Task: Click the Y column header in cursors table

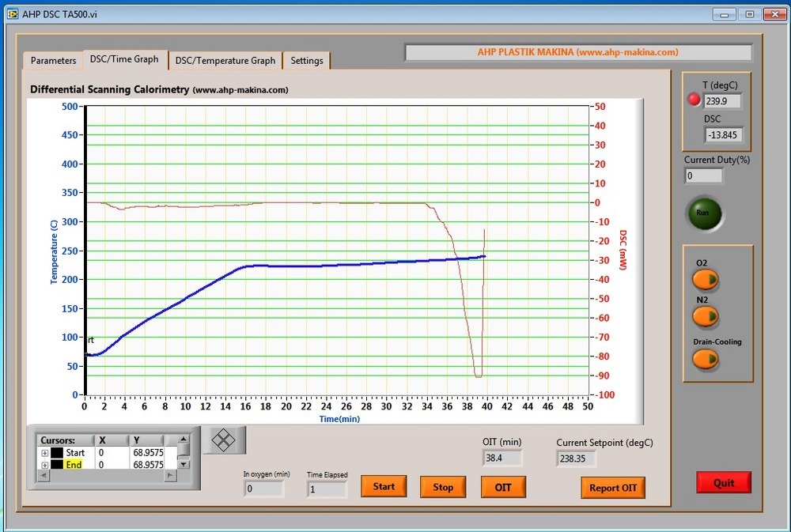Action: [147, 440]
